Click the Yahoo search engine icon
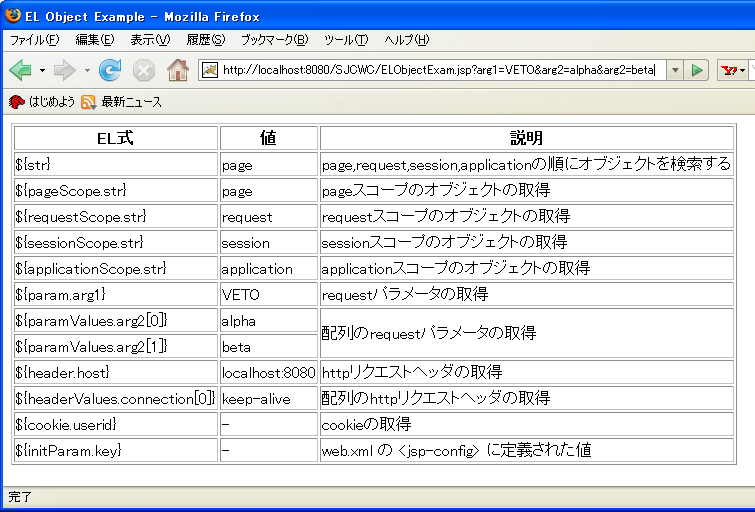 (x=730, y=70)
